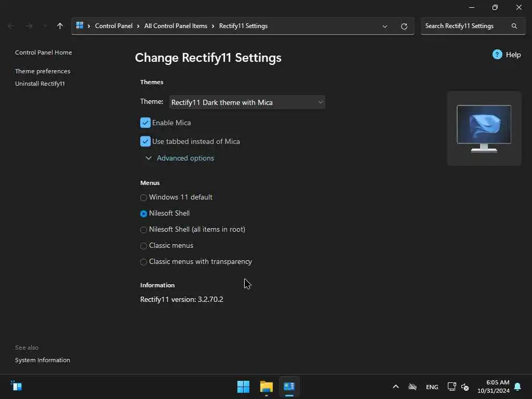
Task: Uncheck Enable Mica checkbox
Action: point(145,123)
